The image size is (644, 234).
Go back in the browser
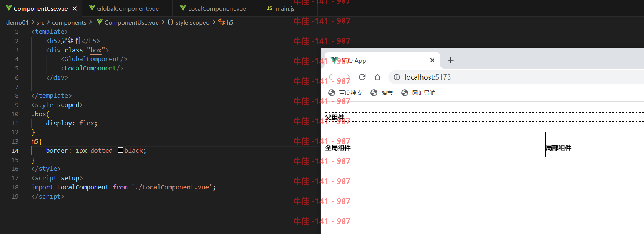coord(331,77)
